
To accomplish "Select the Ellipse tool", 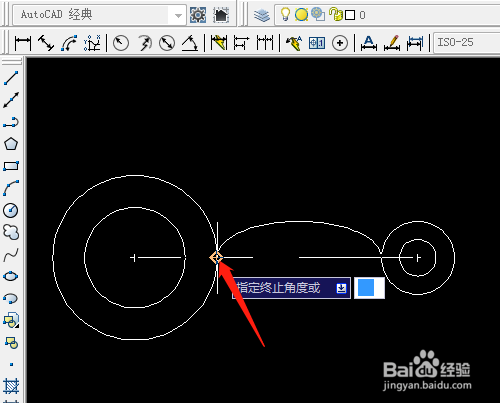I will click(x=11, y=276).
